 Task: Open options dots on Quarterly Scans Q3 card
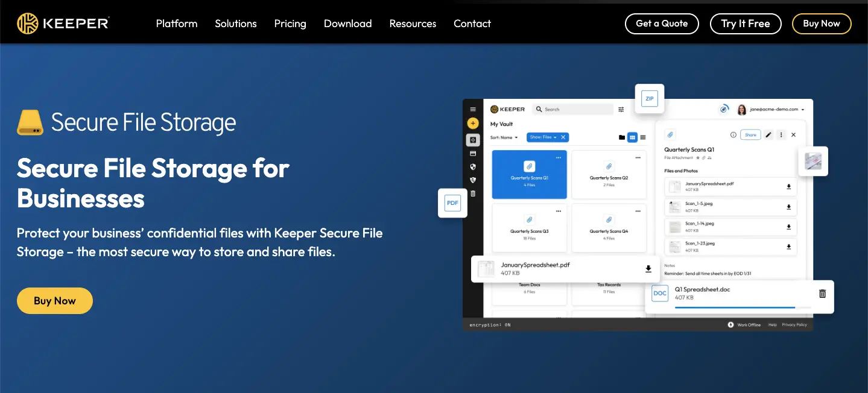(x=559, y=211)
